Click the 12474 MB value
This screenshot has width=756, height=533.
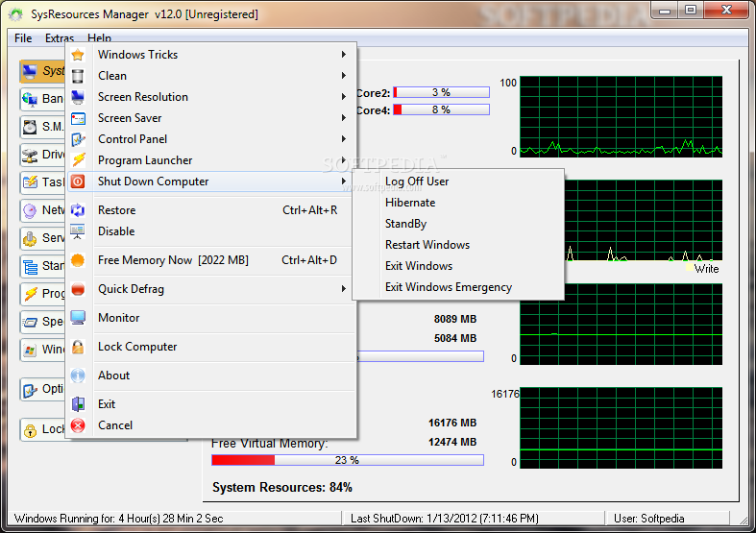452,442
